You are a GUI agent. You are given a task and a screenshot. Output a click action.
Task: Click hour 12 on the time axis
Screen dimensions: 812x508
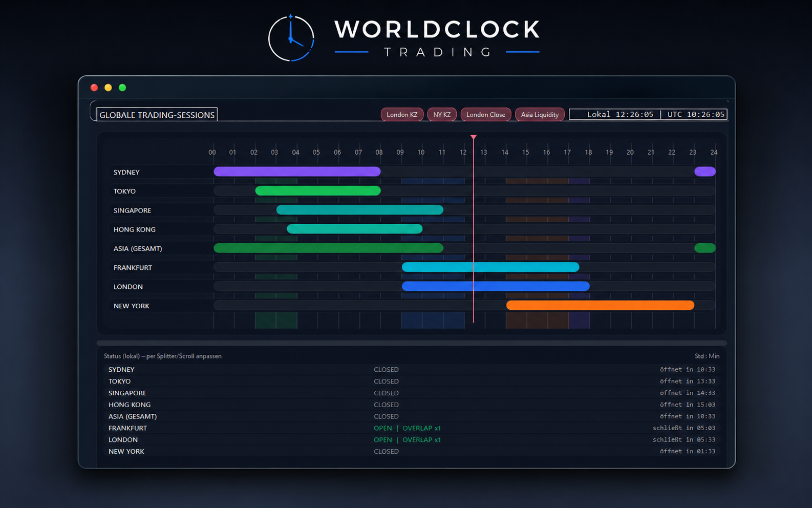coord(463,152)
